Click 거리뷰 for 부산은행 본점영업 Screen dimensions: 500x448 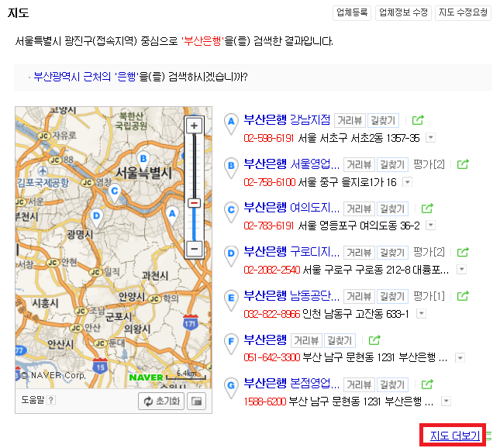coord(359,384)
